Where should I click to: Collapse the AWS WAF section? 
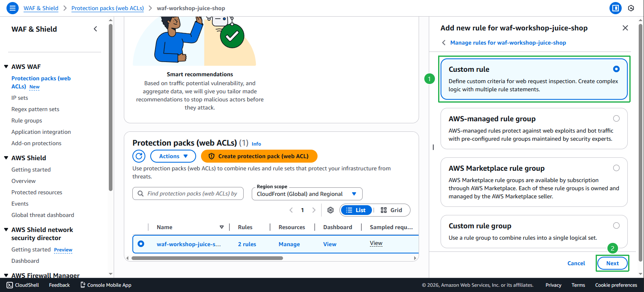[6, 67]
